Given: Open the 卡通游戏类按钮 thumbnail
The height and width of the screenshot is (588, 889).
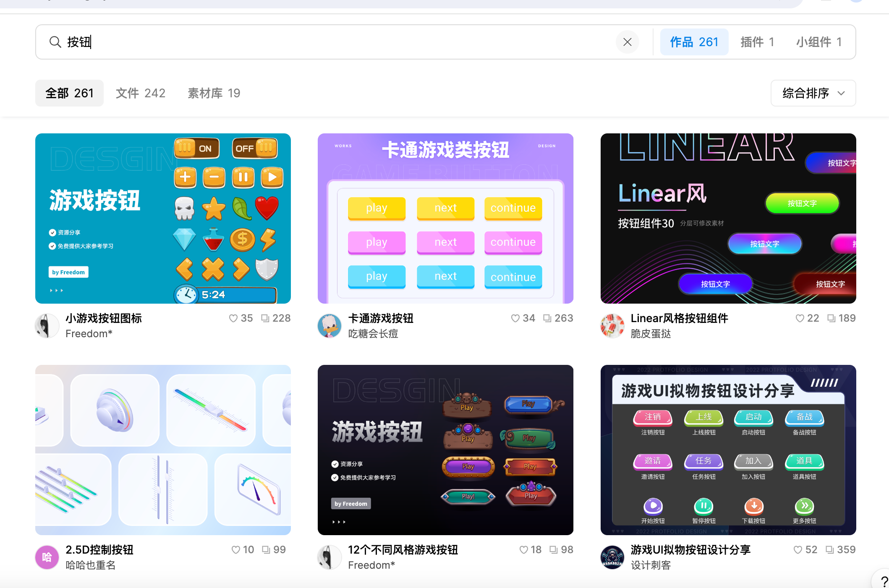Looking at the screenshot, I should (x=445, y=219).
